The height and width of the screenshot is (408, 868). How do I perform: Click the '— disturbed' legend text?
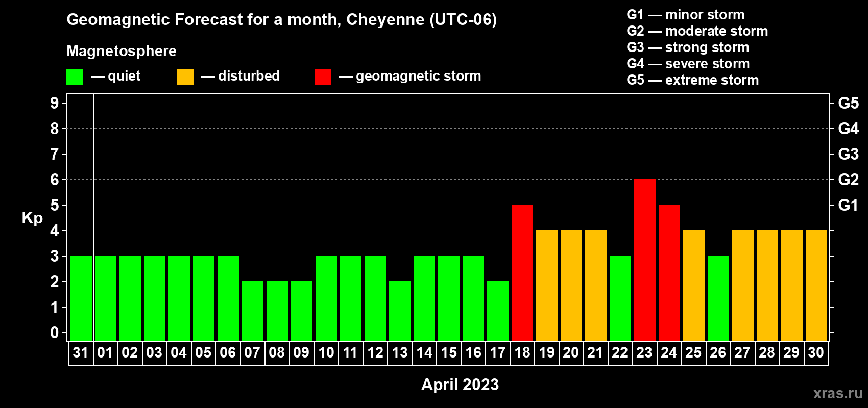coord(240,76)
